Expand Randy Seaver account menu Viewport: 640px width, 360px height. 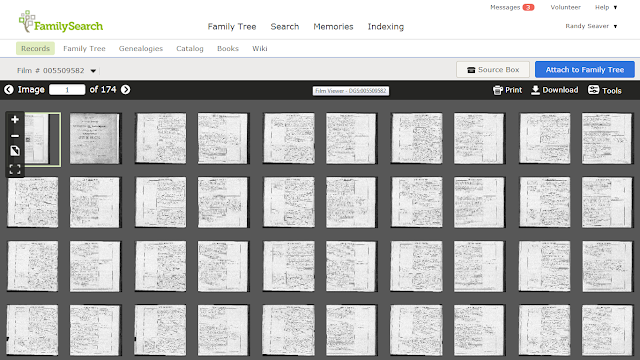click(591, 26)
